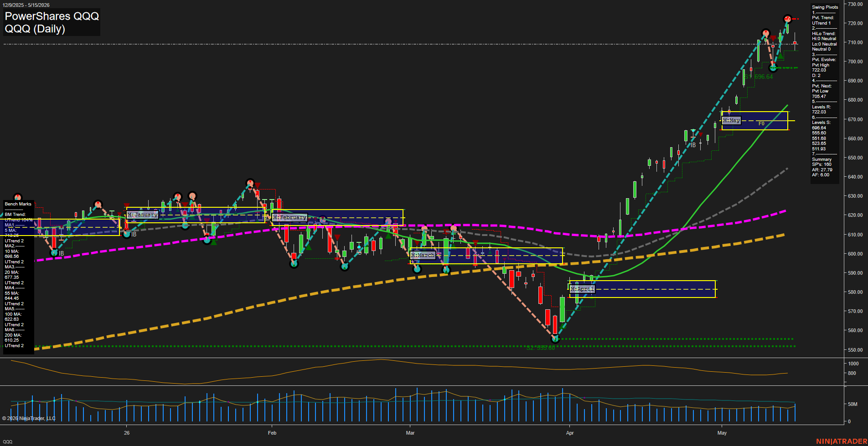Click the Hi:0 Neutral reading
Viewport: 868px width, 446px height.
824,39
